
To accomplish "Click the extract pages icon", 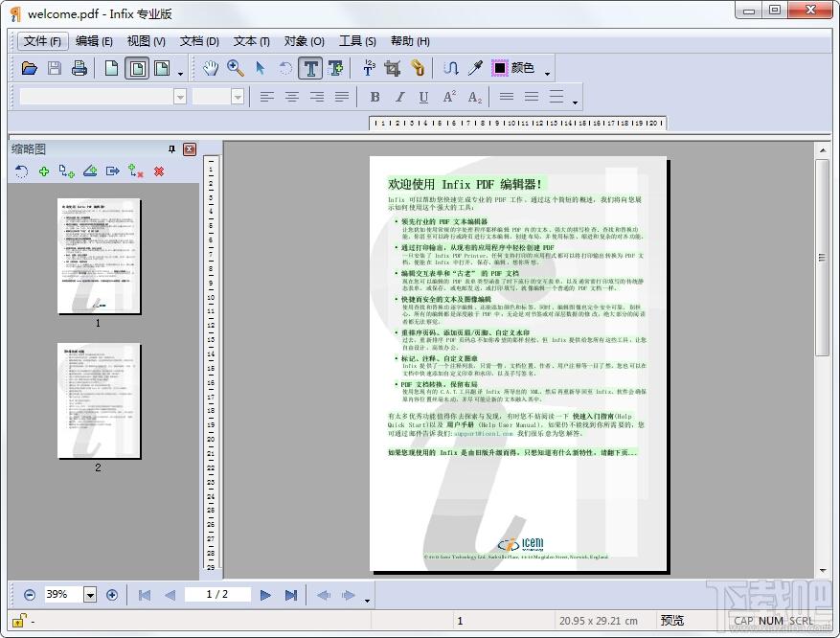I will pyautogui.click(x=112, y=171).
